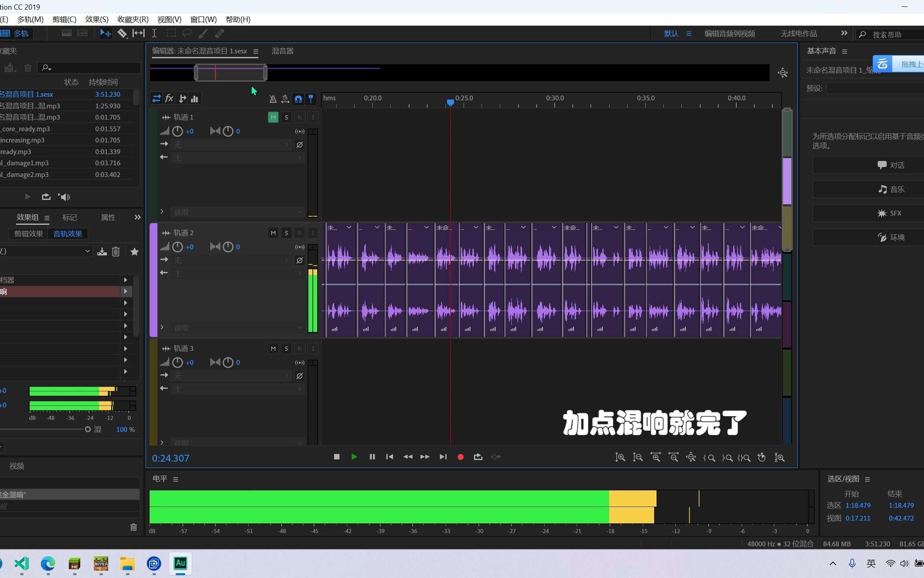Solo 轨道2 with the S button
Screen dimensions: 924x578
(x=286, y=232)
